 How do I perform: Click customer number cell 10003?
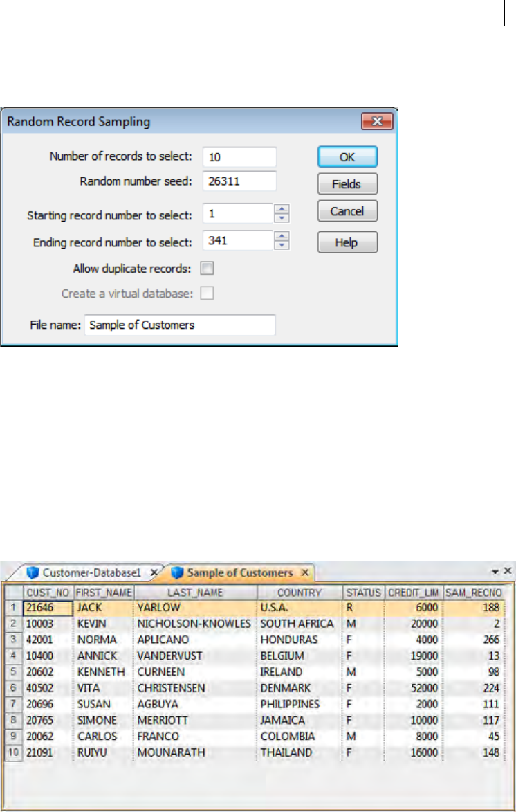click(x=48, y=624)
